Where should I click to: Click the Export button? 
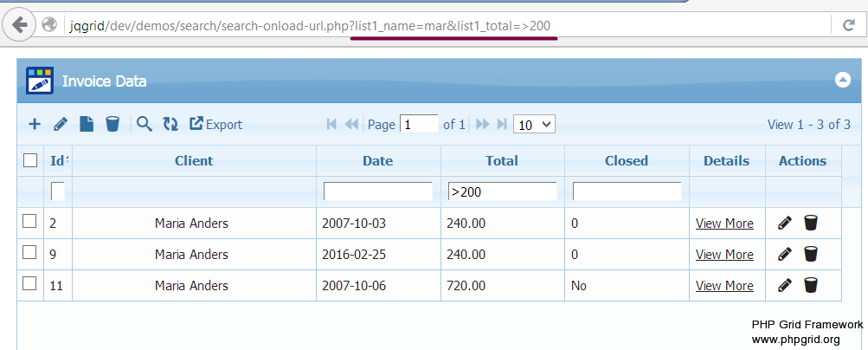click(x=215, y=125)
